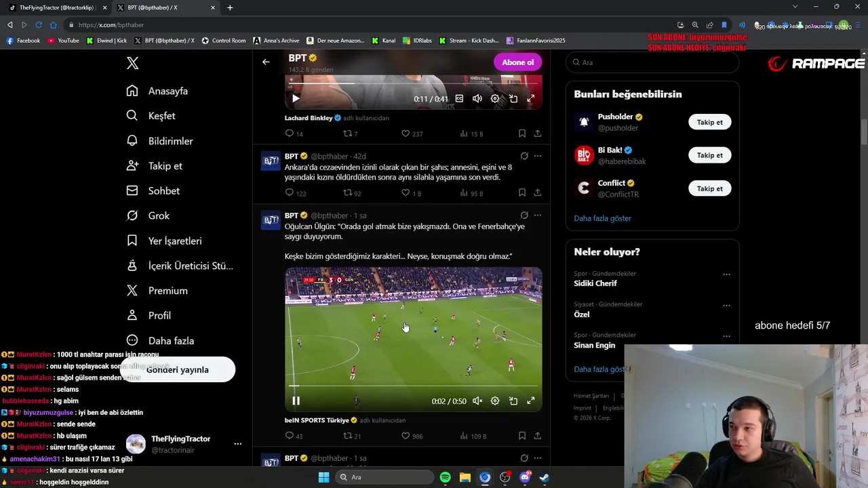The image size is (868, 488).
Task: Open Yer İşaretleri bookmarks
Action: pyautogui.click(x=164, y=241)
